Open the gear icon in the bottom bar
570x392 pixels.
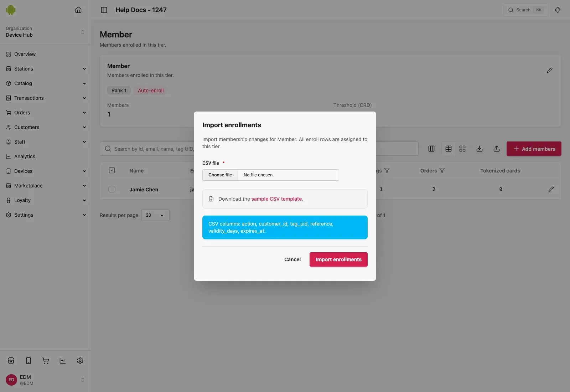[x=80, y=361]
